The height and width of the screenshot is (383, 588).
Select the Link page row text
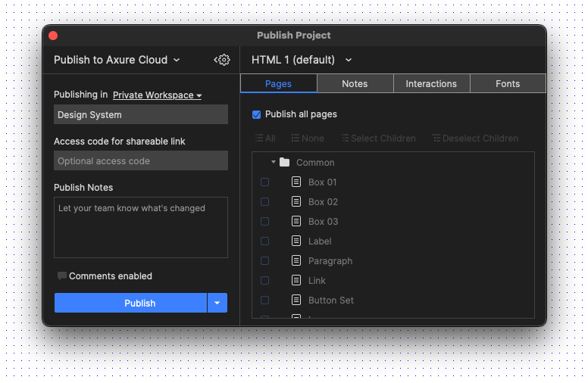click(x=317, y=280)
